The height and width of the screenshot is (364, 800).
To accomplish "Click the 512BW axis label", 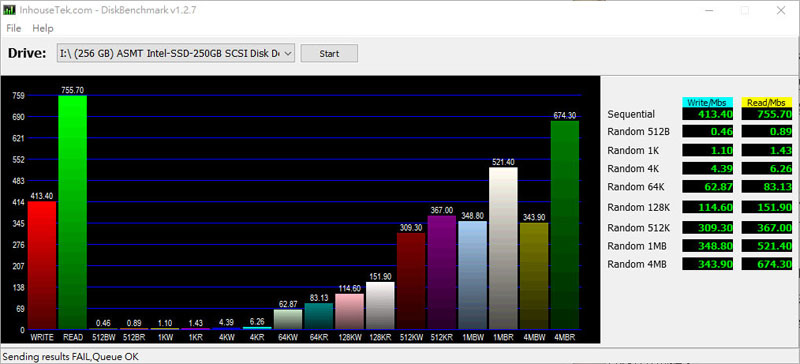I will click(103, 337).
